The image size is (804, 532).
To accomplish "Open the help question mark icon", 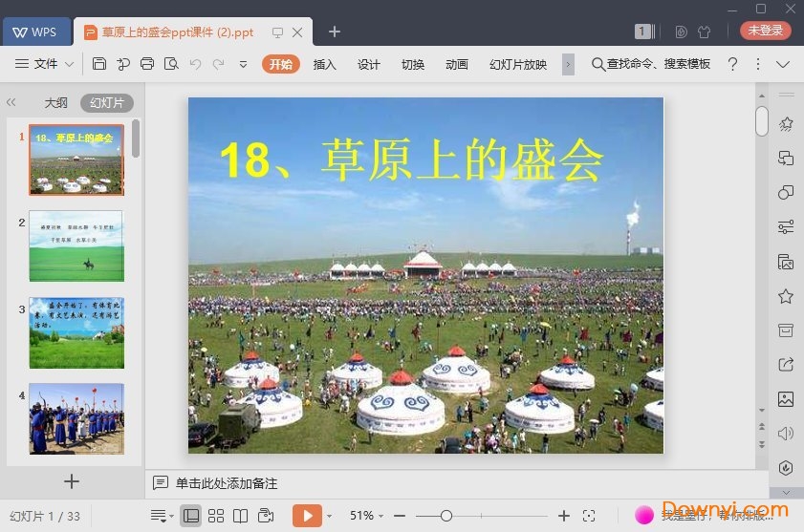I will [x=732, y=64].
